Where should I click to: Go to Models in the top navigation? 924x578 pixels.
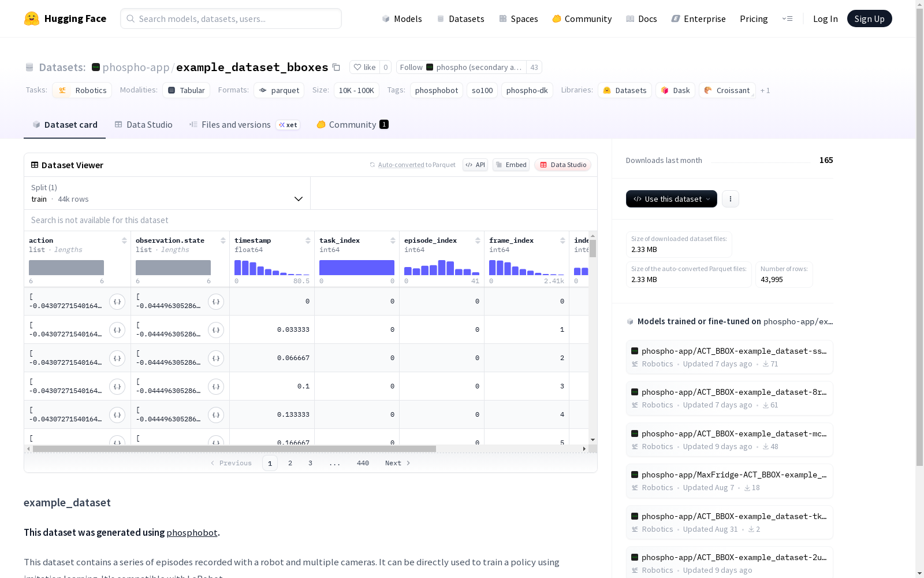(402, 18)
